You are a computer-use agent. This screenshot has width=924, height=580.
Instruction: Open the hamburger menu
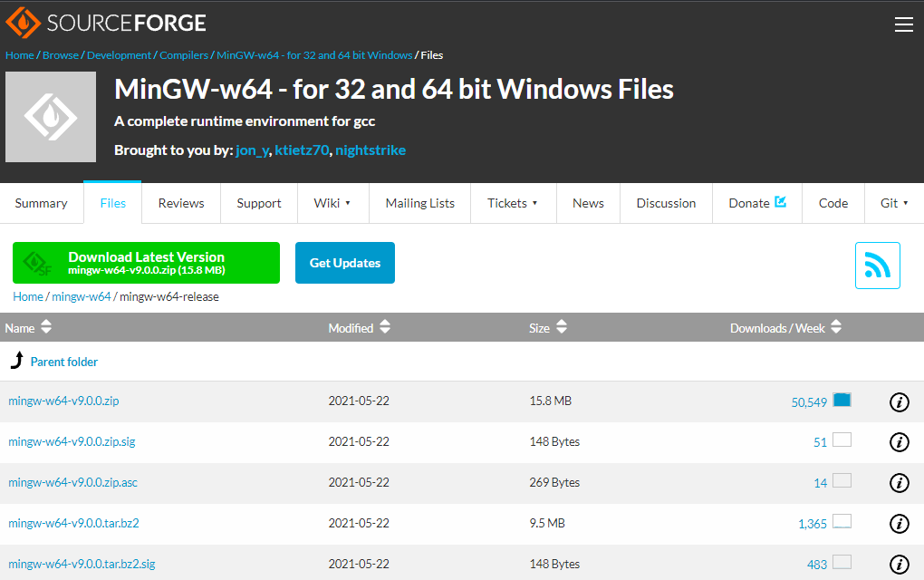903,24
